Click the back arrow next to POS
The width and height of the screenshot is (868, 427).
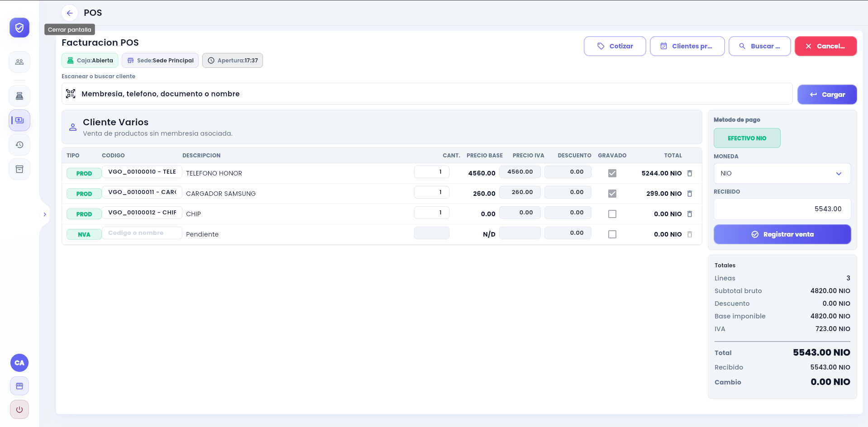point(70,13)
